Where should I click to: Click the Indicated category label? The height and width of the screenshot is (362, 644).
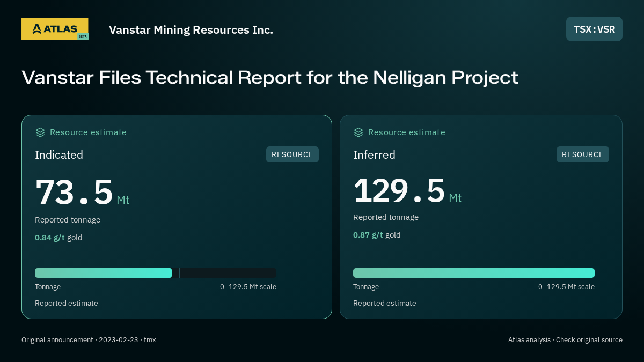(59, 155)
